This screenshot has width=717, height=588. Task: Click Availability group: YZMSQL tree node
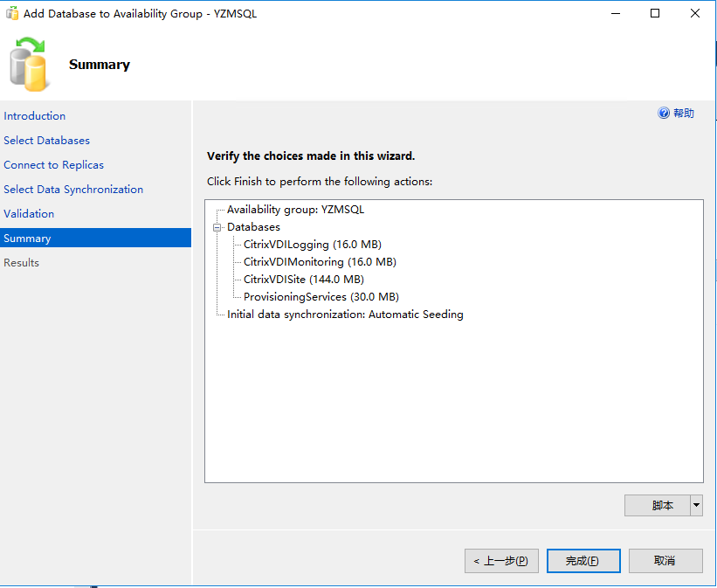coord(295,210)
